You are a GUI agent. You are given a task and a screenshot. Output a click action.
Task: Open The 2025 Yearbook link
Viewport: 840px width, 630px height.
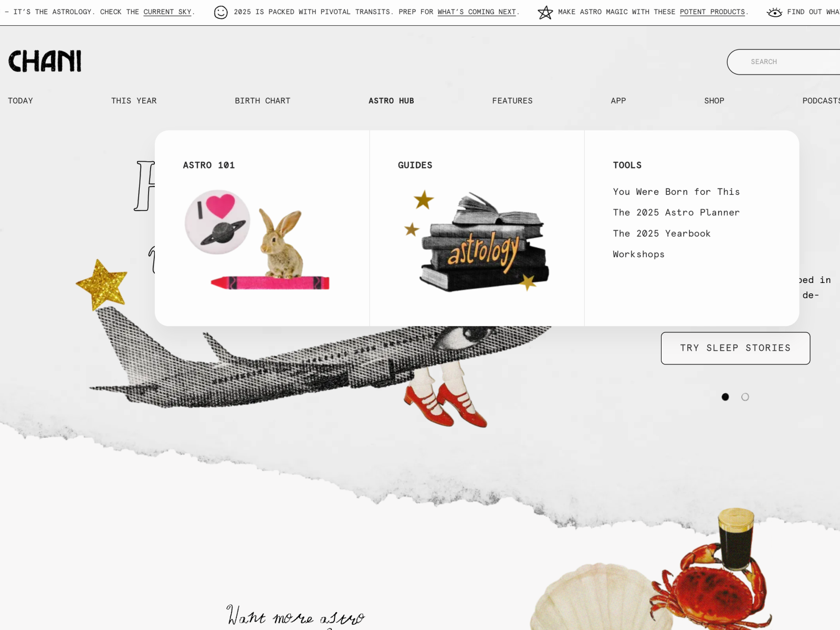pos(661,234)
